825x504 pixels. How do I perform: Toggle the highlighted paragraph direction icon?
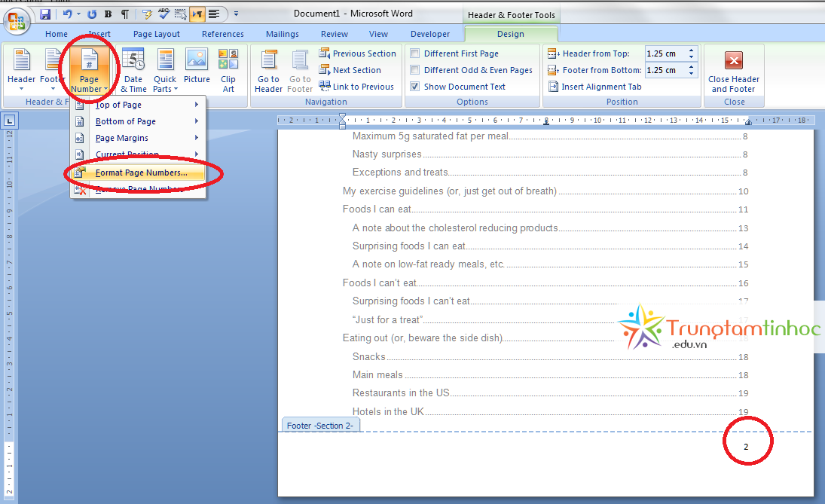pos(197,14)
